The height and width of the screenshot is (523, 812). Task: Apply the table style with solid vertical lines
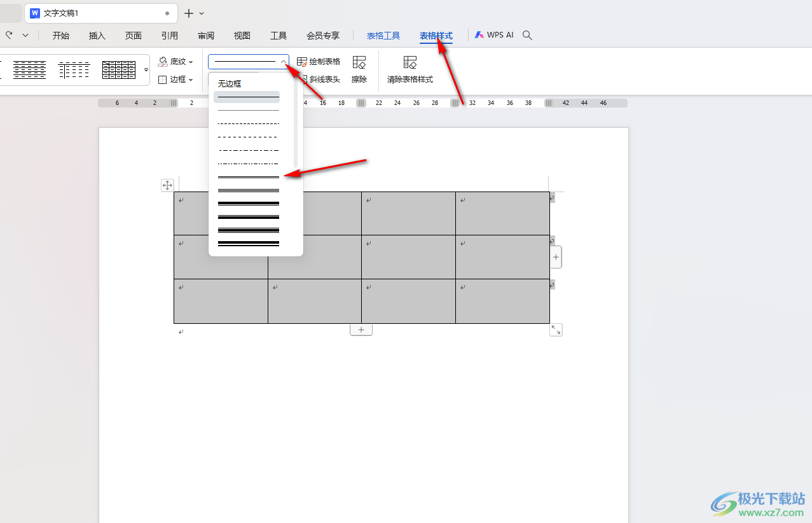click(x=74, y=70)
